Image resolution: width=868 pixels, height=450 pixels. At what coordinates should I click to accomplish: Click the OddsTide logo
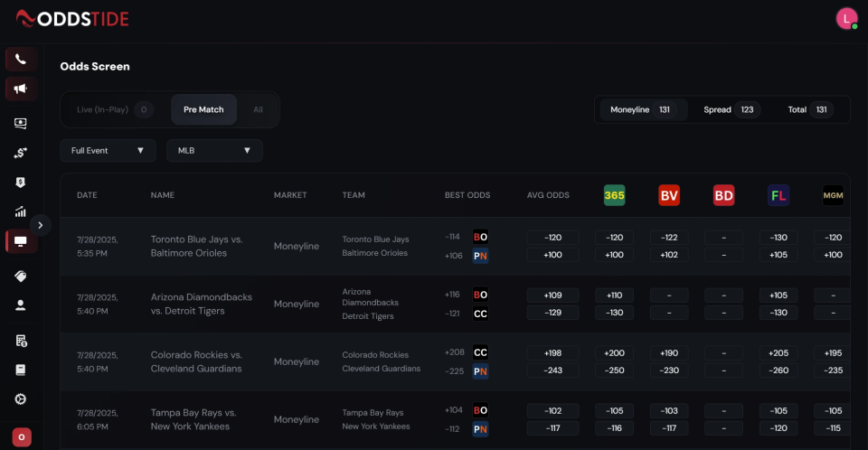[x=72, y=19]
